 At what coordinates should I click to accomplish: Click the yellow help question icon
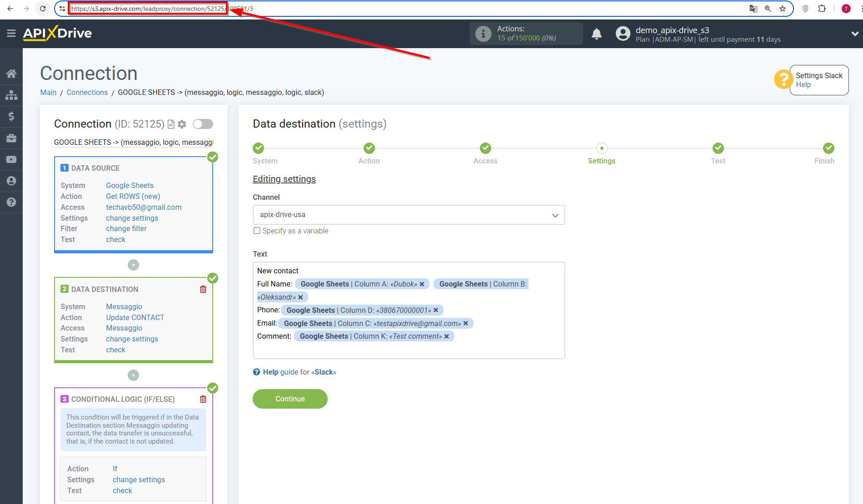783,79
